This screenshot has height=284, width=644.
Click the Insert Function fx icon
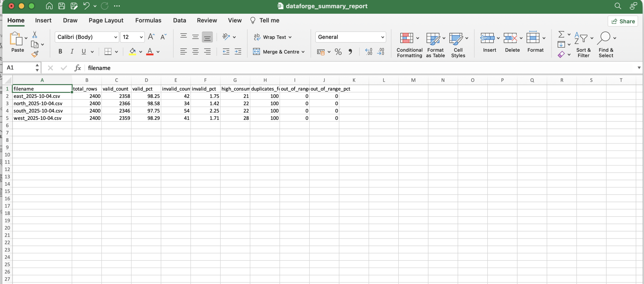tap(78, 68)
